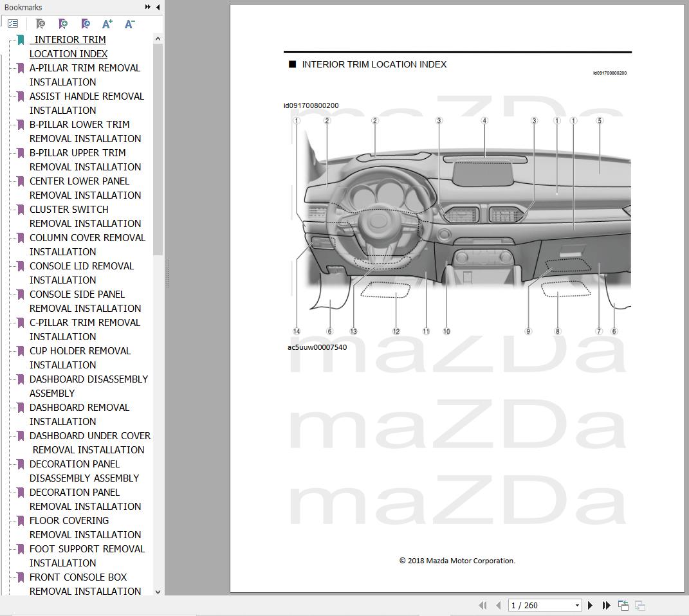This screenshot has height=616, width=689.
Task: Click the last page navigation arrow
Action: [x=605, y=605]
